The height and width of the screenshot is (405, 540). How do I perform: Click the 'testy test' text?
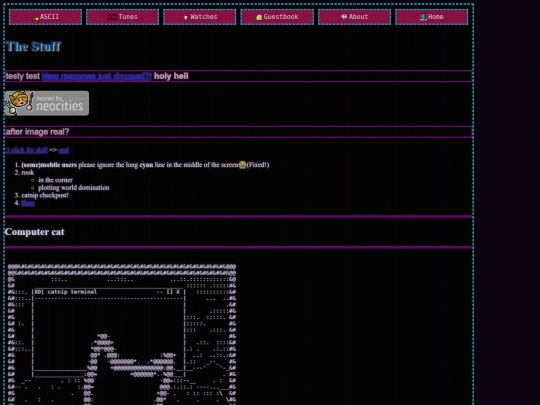click(x=23, y=76)
